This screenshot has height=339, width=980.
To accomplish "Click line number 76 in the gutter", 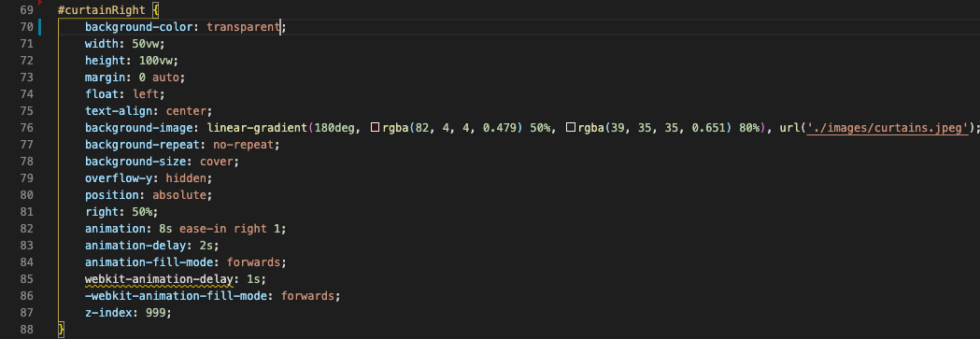I will pos(26,128).
